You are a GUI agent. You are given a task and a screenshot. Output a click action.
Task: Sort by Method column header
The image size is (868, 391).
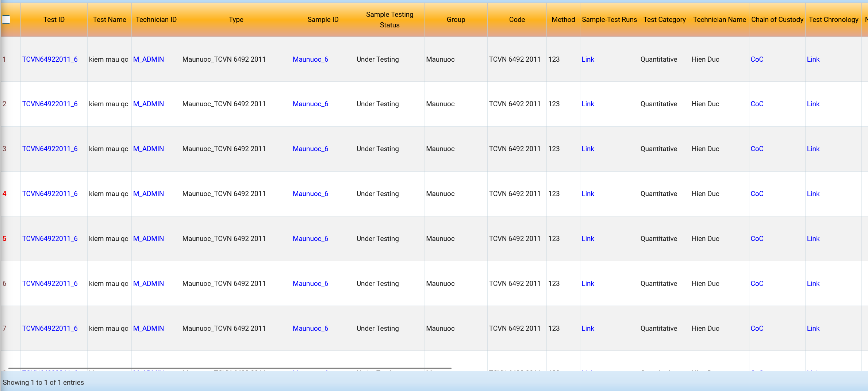pos(563,19)
